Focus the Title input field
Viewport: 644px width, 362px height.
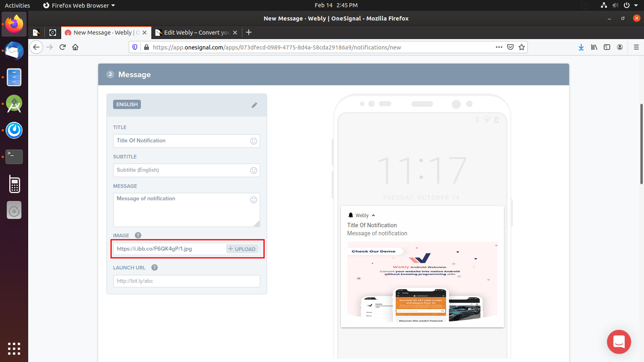(186, 141)
